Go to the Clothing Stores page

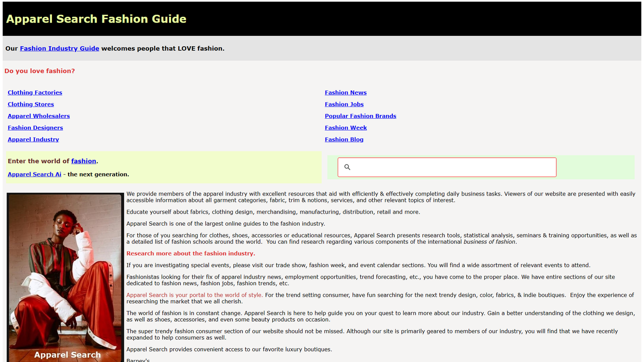31,104
